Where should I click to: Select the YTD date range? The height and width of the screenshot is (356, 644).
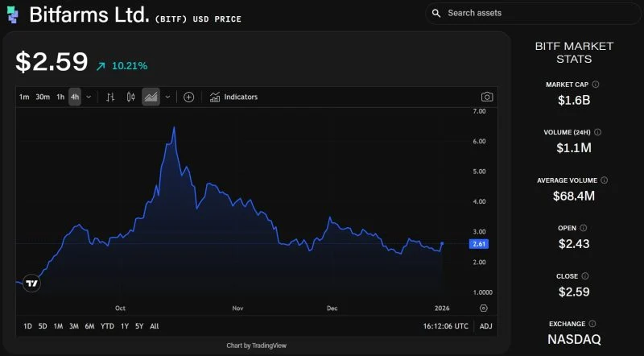(107, 326)
